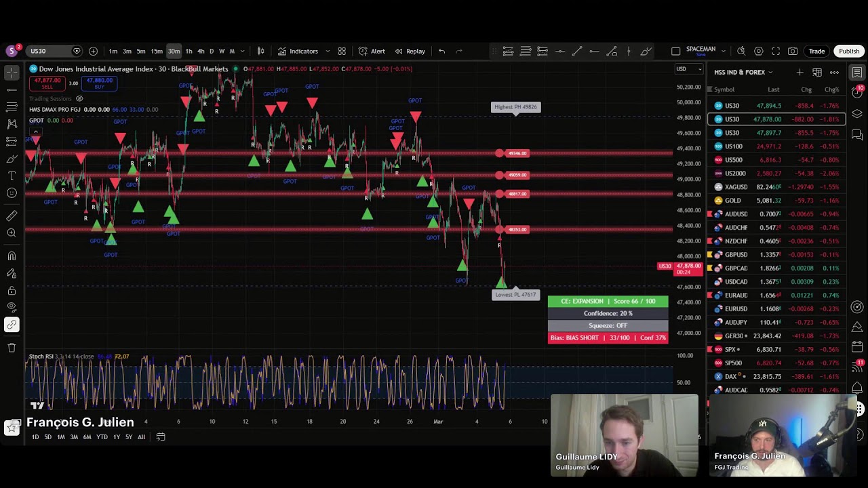The image size is (868, 488).
Task: Select the 5m timeframe
Action: coord(141,52)
